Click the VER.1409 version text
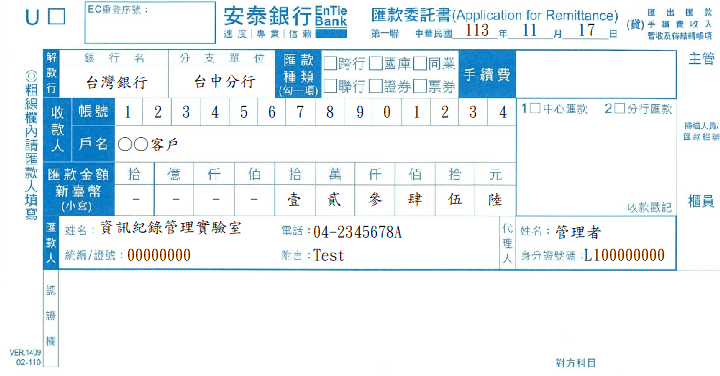 tap(25, 353)
